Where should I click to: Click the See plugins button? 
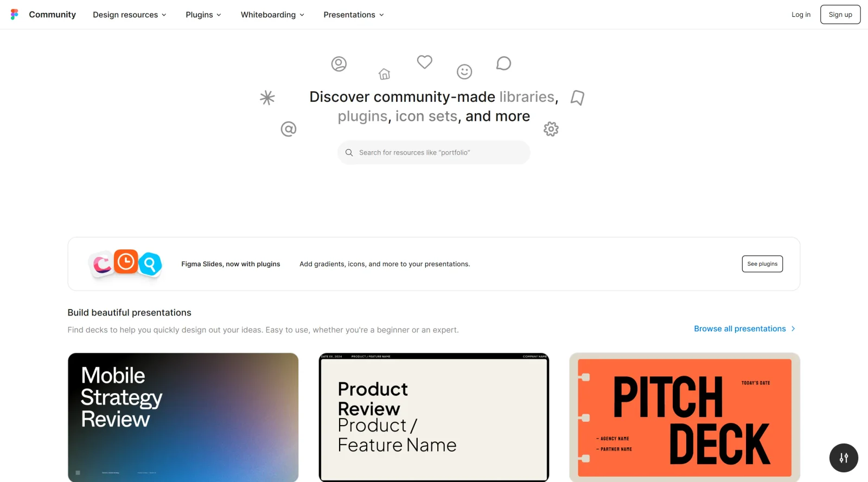click(762, 264)
